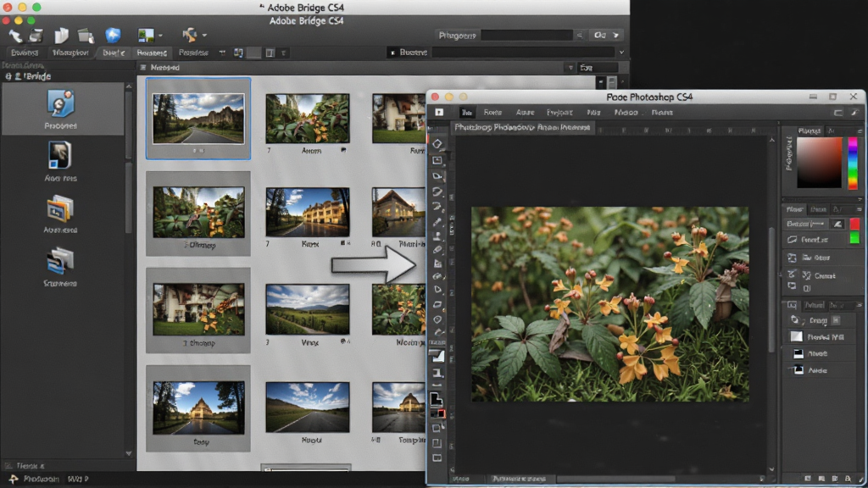Open the path bar dropdown chevron in Bridge
This screenshot has height=488, width=868.
[x=621, y=53]
